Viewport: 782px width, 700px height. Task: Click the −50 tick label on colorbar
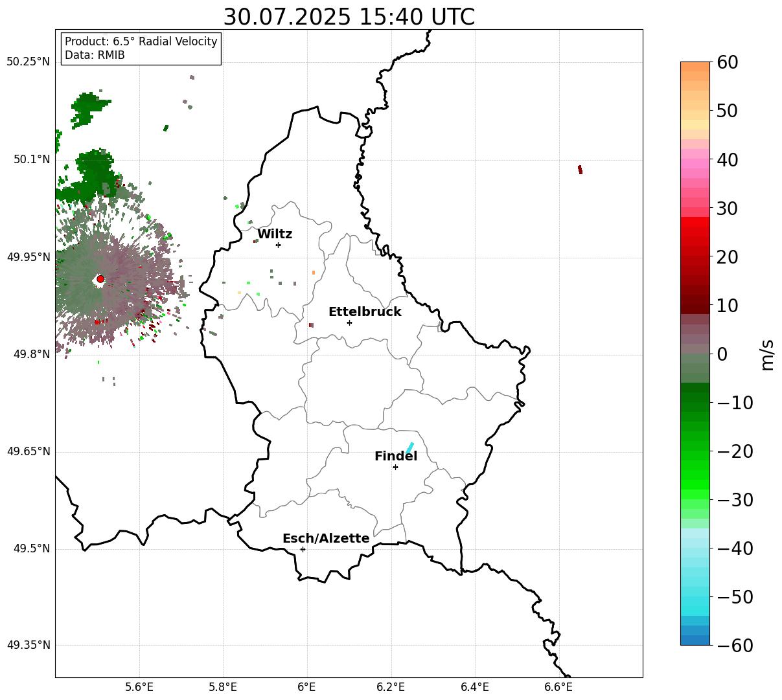click(735, 596)
